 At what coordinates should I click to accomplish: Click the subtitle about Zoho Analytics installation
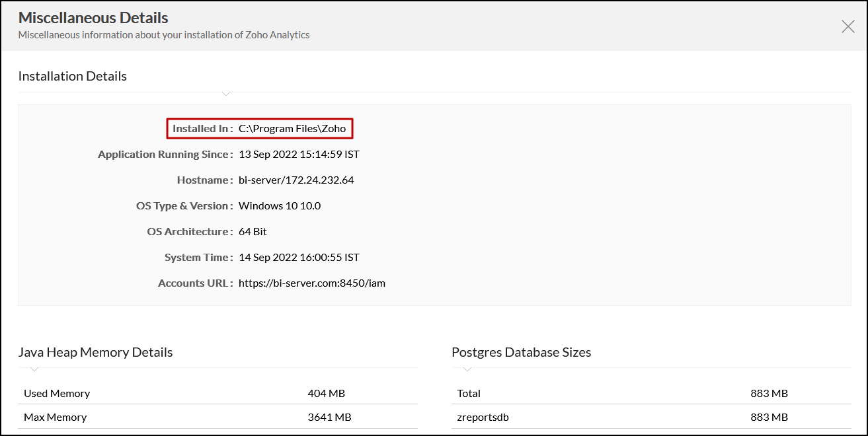tap(164, 34)
